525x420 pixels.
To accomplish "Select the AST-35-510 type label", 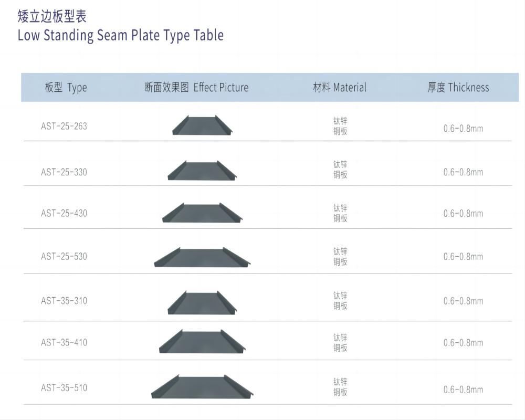I will [x=64, y=388].
